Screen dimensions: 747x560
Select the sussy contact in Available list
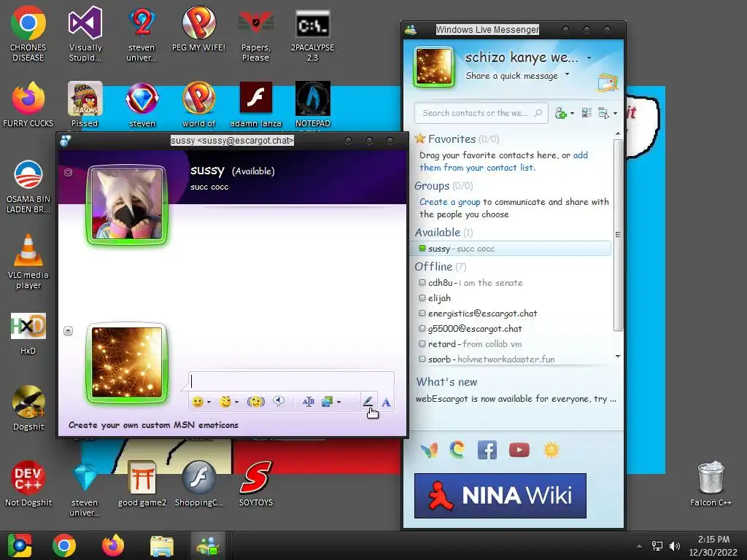510,249
